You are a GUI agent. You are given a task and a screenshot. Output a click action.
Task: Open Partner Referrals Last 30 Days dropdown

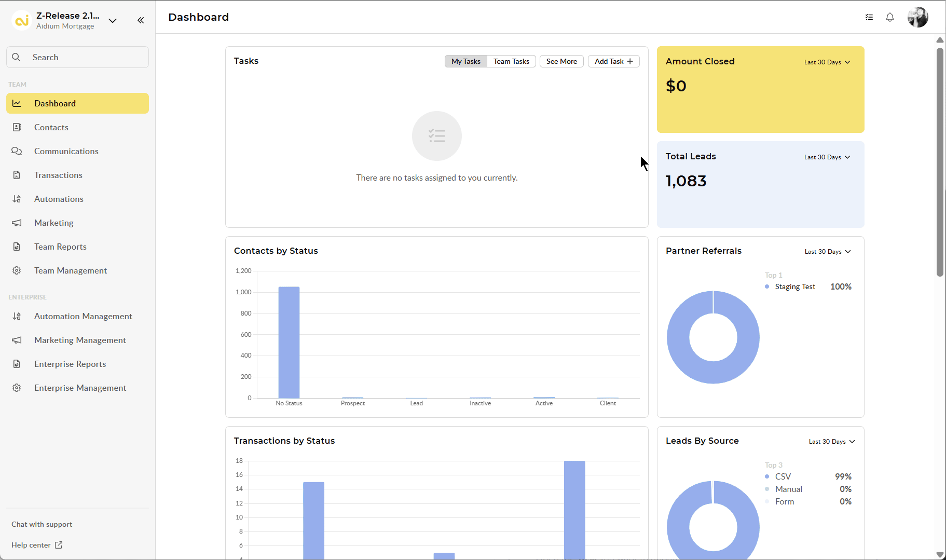pyautogui.click(x=828, y=252)
